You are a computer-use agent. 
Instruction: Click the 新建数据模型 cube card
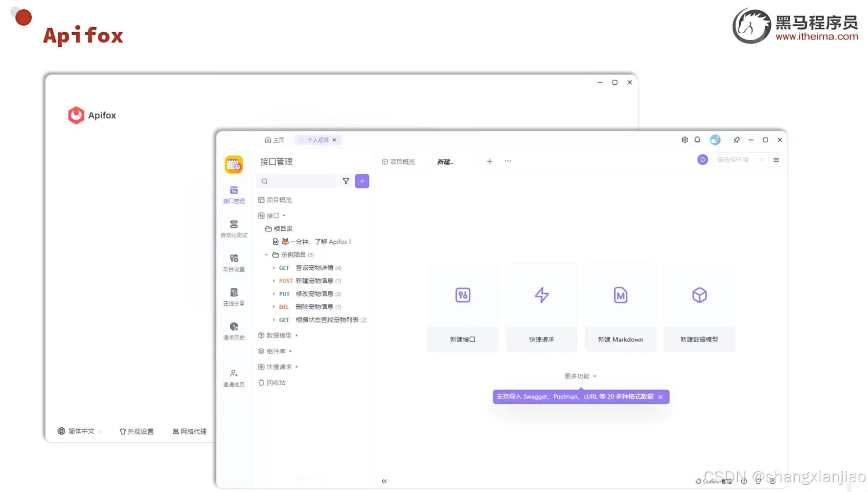(x=699, y=308)
